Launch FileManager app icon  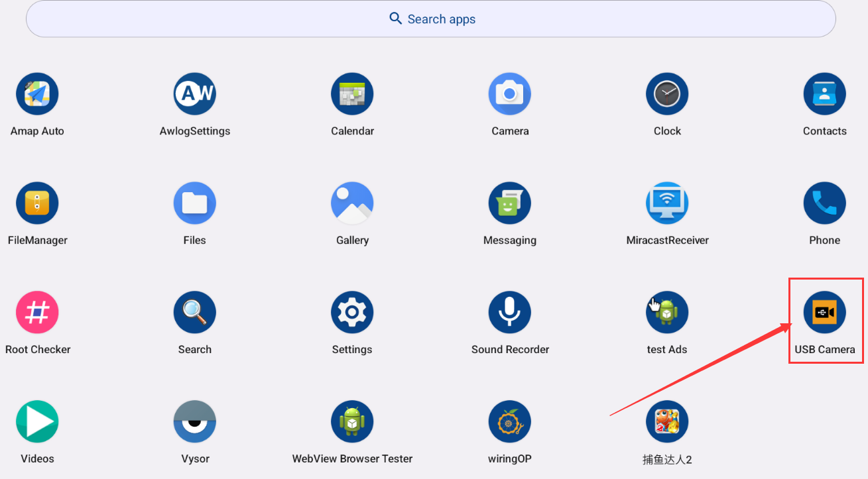click(37, 203)
